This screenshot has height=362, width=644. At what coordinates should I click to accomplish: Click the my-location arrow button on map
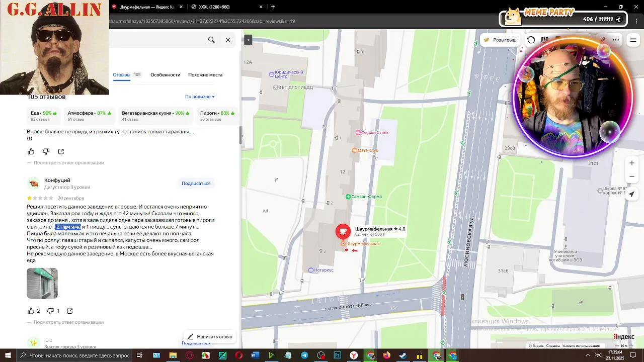click(632, 194)
